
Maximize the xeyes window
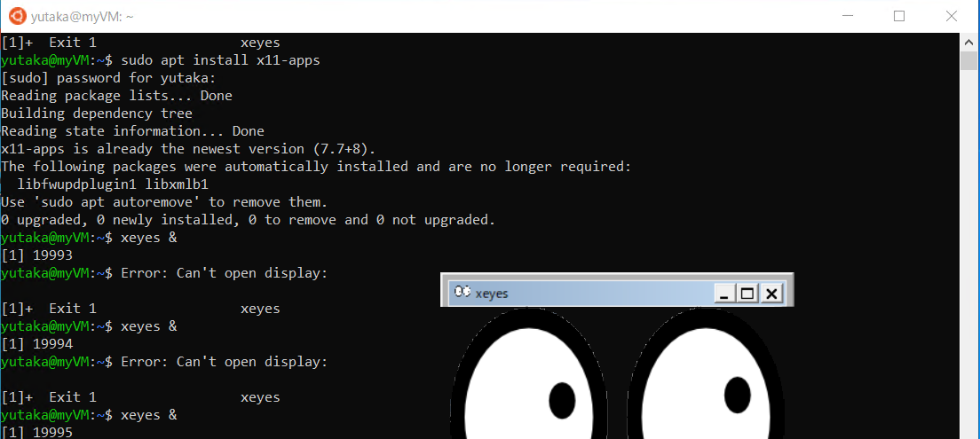[x=747, y=294]
